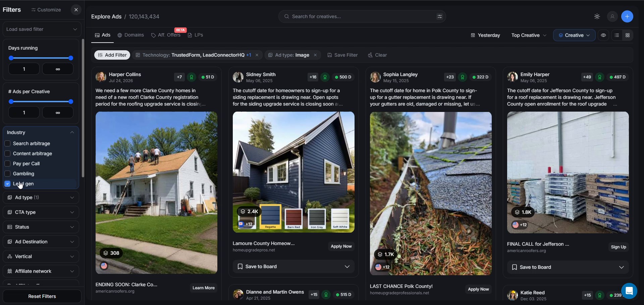The width and height of the screenshot is (644, 305).
Task: Expand the CTA type filter section
Action: [41, 212]
